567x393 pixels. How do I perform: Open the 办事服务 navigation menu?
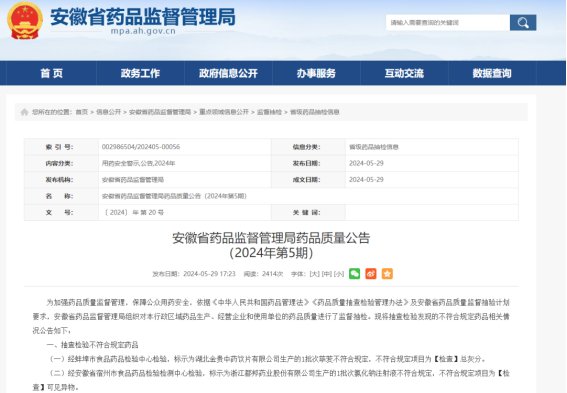pyautogui.click(x=316, y=73)
